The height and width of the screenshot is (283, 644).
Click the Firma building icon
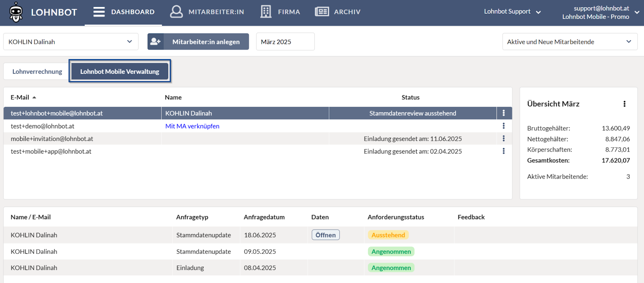point(266,12)
